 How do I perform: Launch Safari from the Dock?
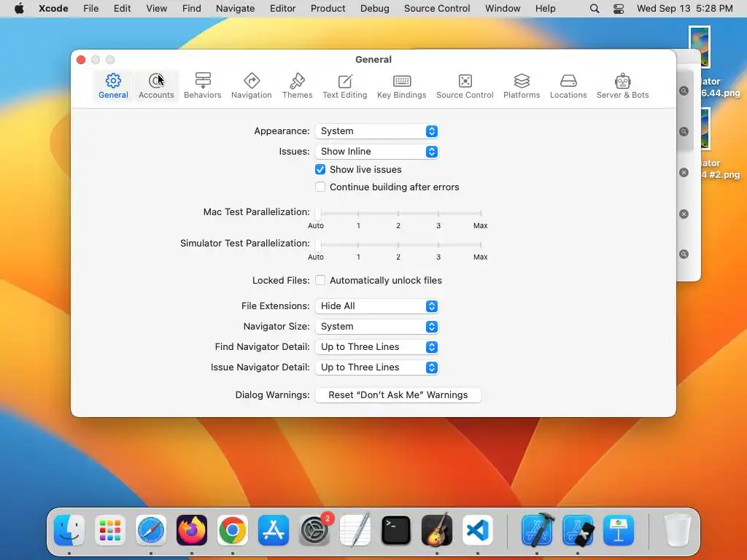[x=151, y=530]
